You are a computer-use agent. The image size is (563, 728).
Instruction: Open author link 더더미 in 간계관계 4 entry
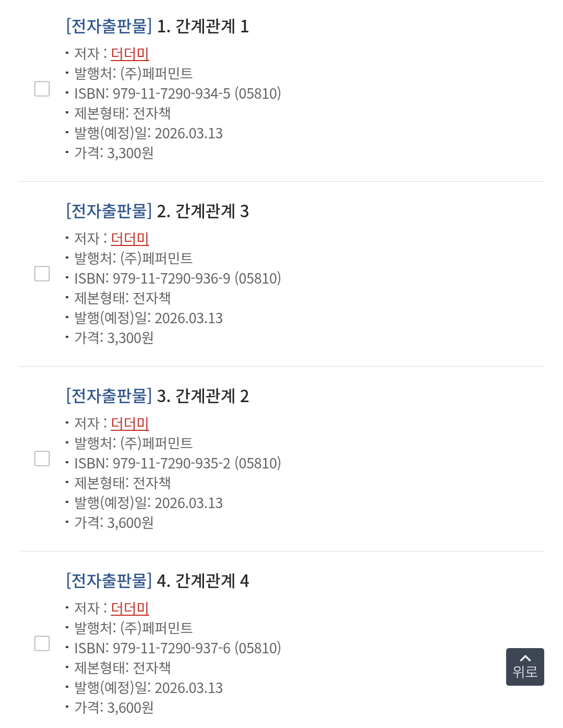pos(130,608)
